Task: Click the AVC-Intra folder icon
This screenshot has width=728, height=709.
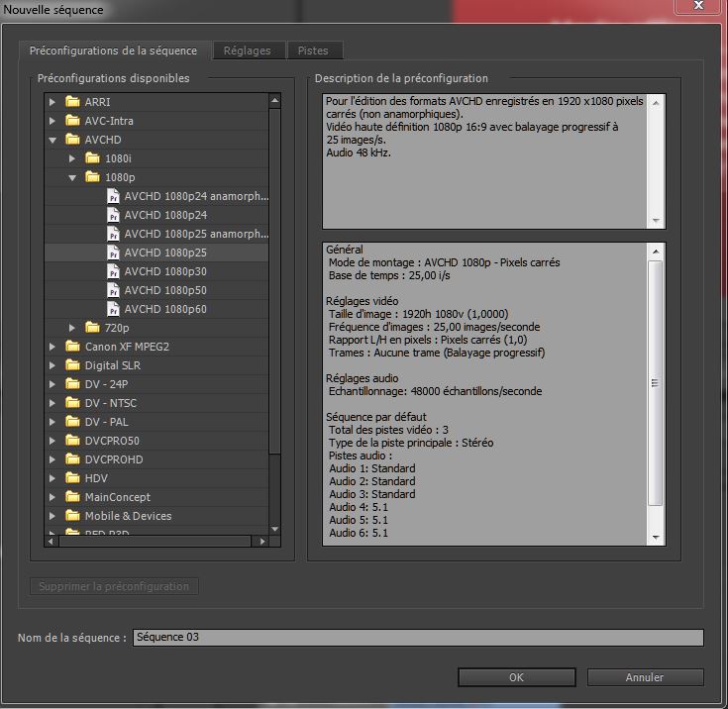Action: click(x=72, y=120)
